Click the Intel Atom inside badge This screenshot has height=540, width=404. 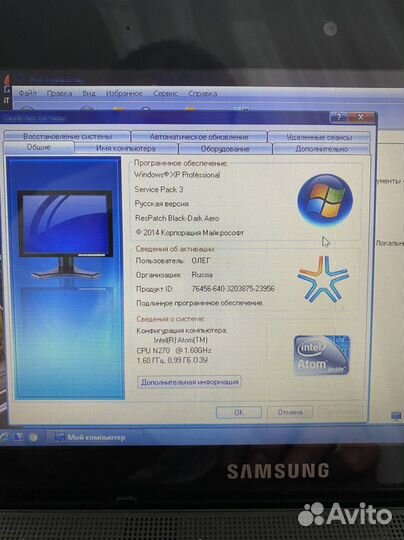pyautogui.click(x=322, y=355)
